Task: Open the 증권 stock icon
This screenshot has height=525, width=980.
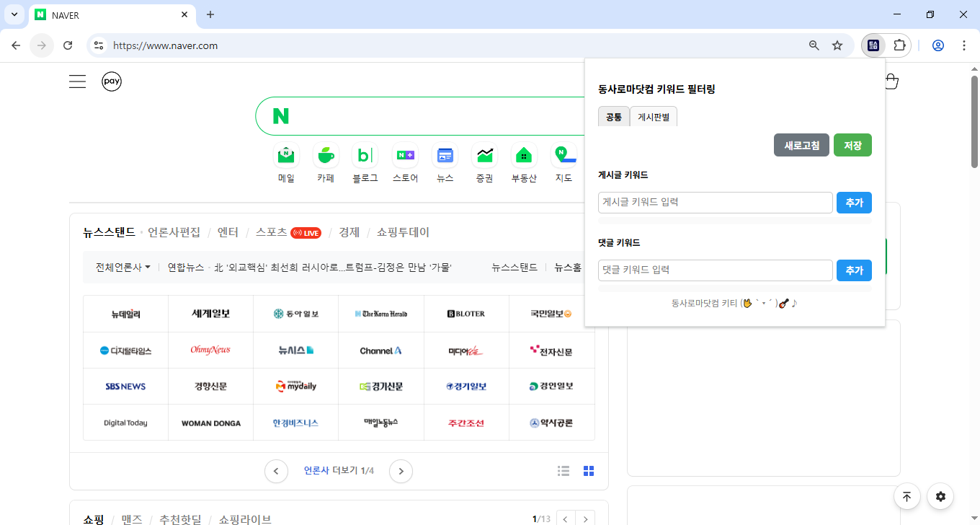Action: [x=484, y=155]
